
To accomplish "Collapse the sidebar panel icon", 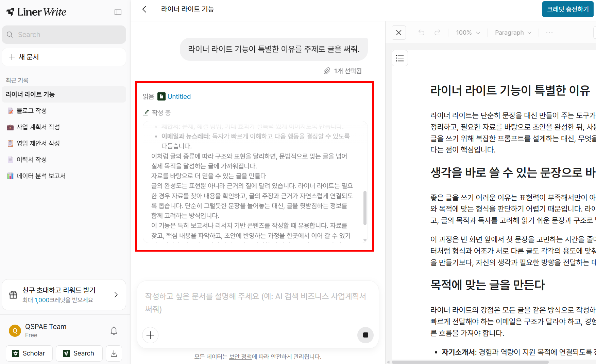I will pyautogui.click(x=118, y=12).
